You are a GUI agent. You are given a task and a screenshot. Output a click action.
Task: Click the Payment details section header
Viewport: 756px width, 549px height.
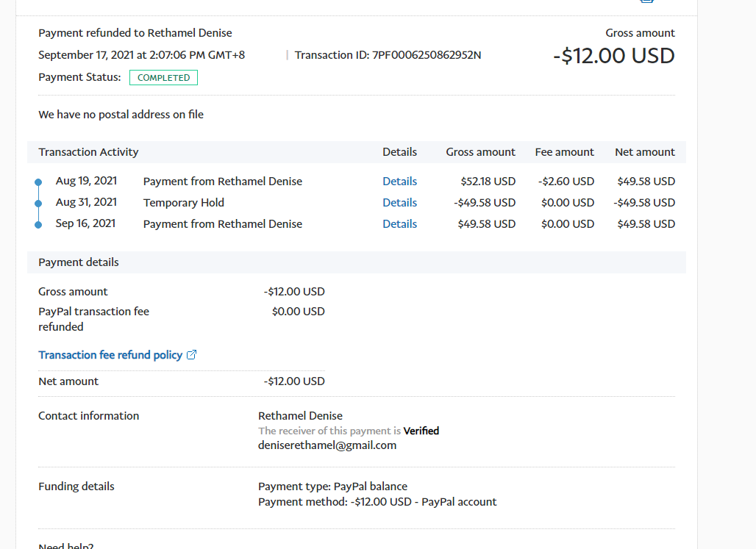tap(79, 262)
